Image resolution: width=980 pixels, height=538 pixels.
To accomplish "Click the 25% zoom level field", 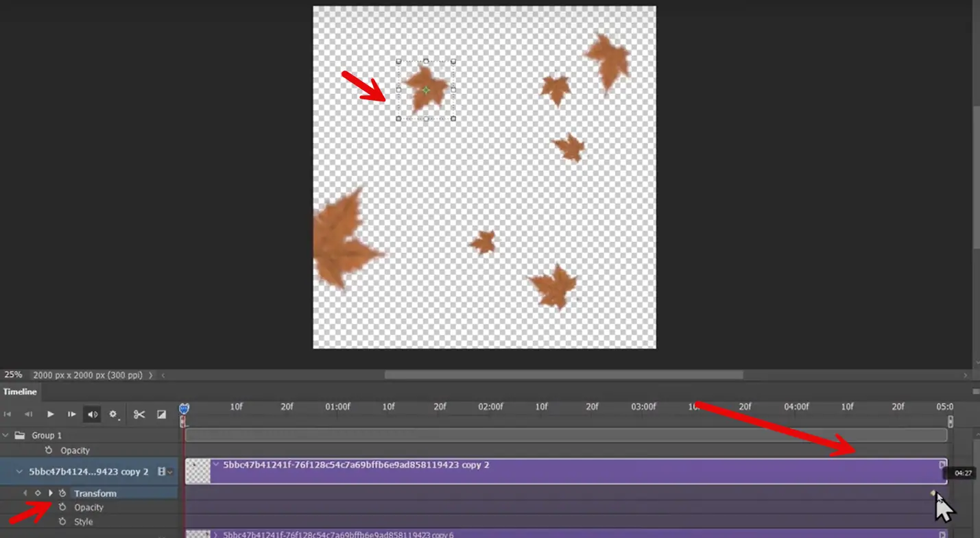I will pyautogui.click(x=14, y=375).
